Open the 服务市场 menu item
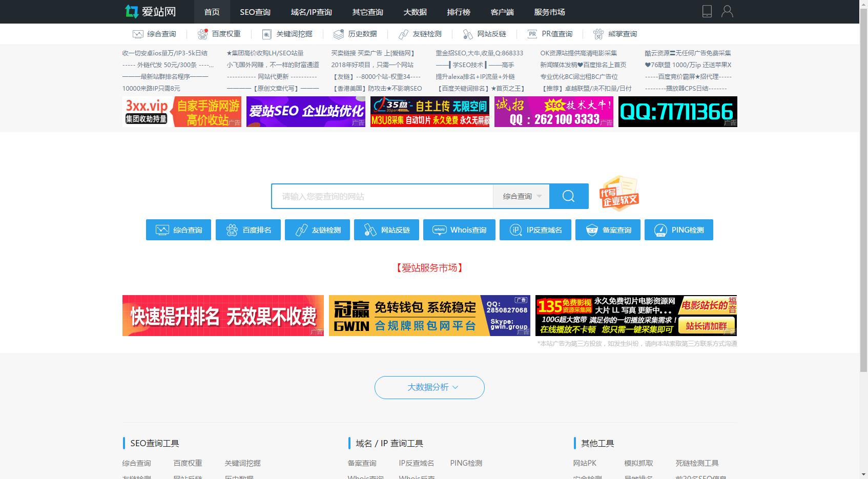The width and height of the screenshot is (868, 479). point(549,12)
